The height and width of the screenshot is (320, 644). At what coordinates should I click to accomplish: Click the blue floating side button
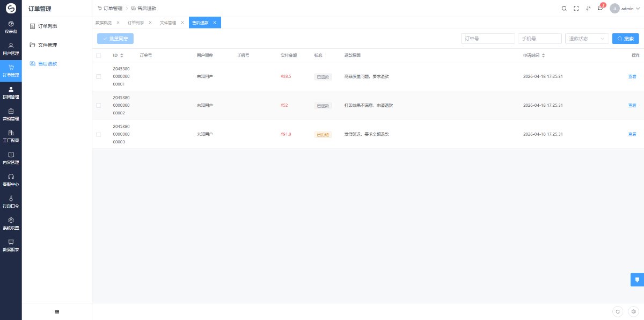[637, 280]
